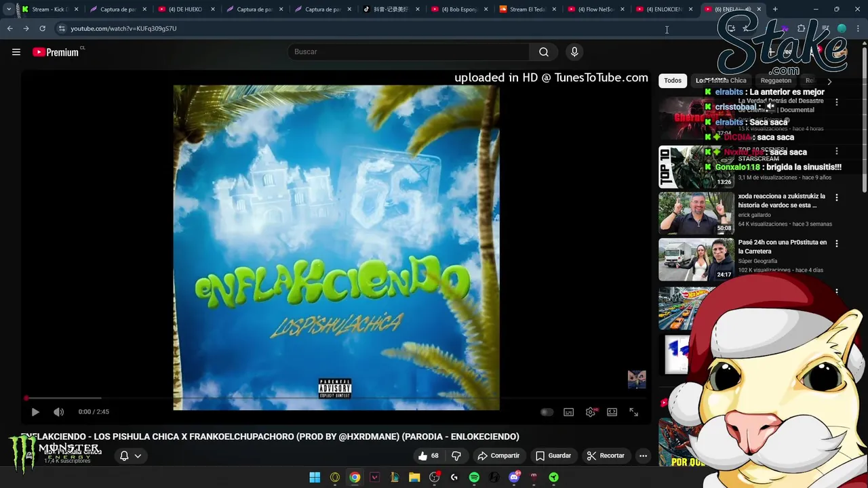Open File Explorer from the taskbar
Viewport: 868px width, 488px height.
pos(414,477)
